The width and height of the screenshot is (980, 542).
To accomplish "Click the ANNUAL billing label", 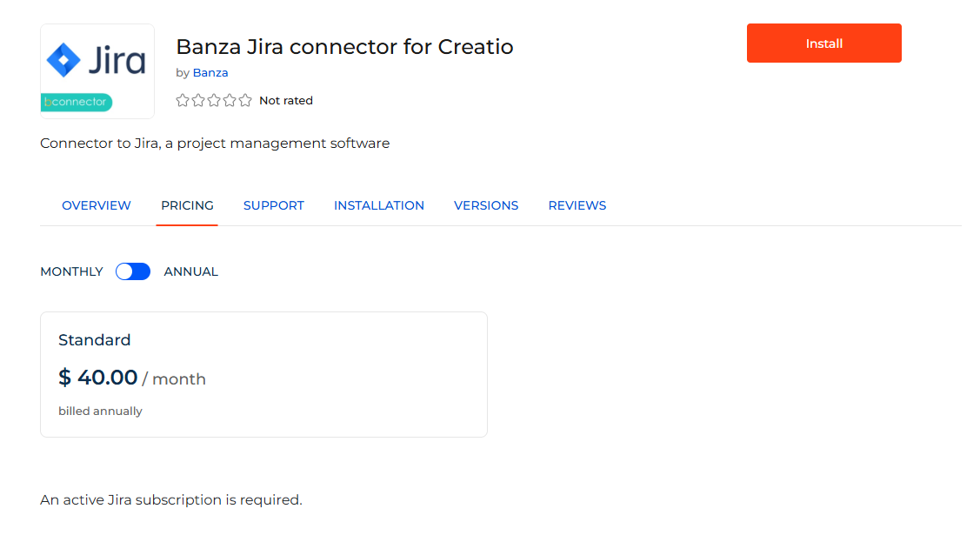I will (190, 272).
